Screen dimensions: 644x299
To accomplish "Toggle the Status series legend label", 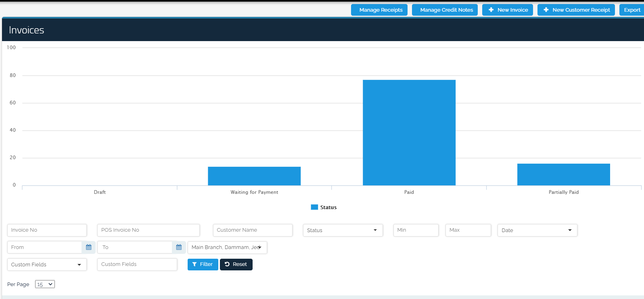I will click(328, 207).
